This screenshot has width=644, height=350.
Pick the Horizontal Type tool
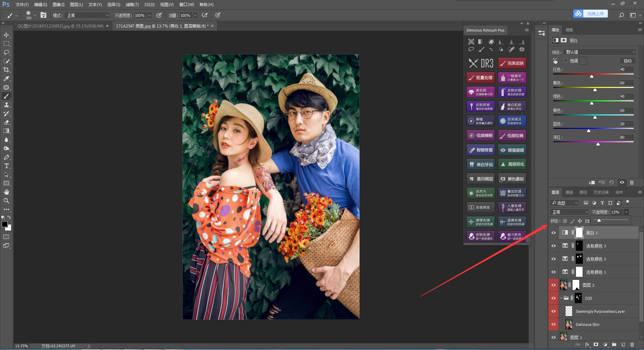coord(6,166)
